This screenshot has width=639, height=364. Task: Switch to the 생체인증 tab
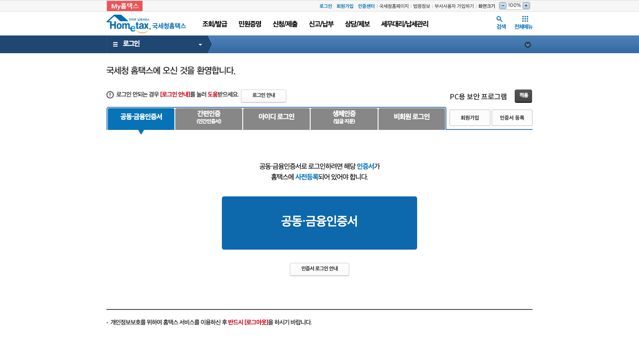[344, 118]
